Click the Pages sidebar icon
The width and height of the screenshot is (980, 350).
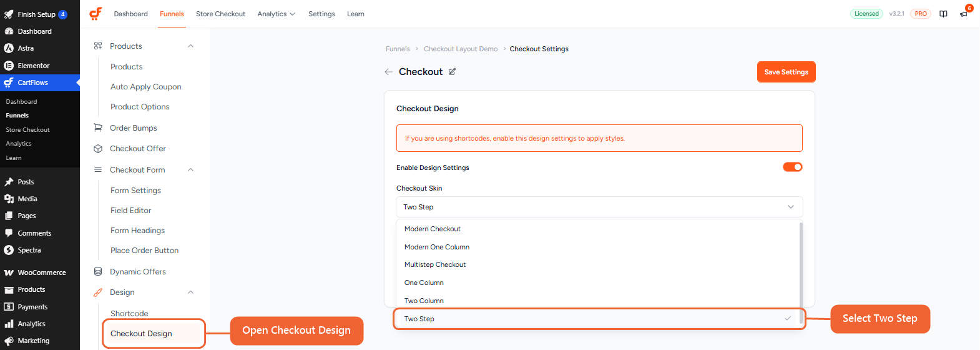[x=9, y=216]
